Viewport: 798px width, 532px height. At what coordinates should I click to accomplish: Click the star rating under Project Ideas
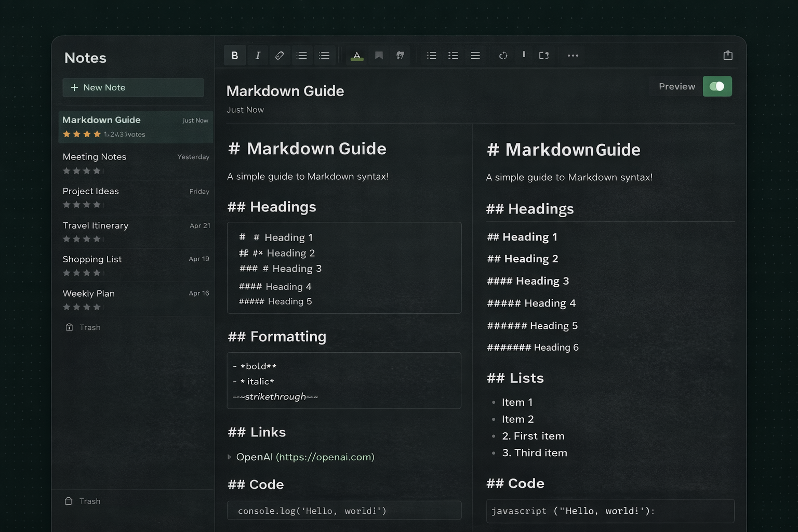coord(82,205)
